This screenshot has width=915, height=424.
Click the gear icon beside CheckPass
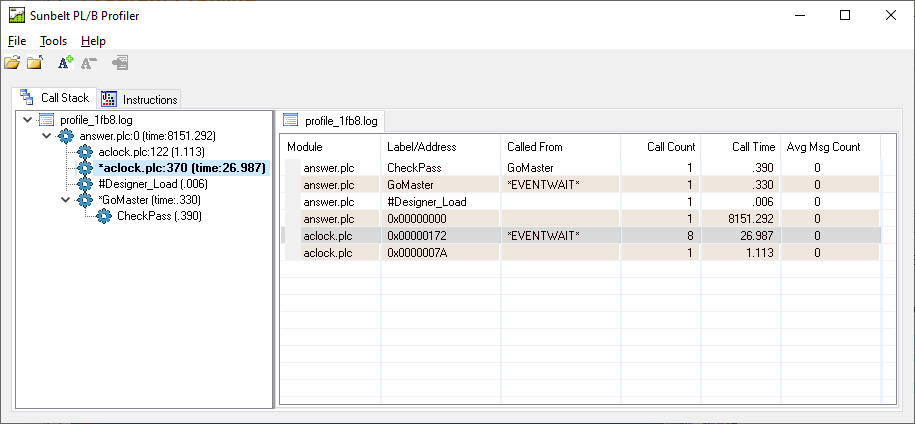[x=104, y=216]
